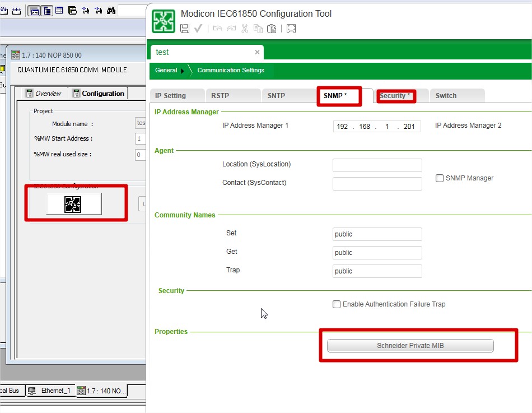Viewport: 532px width, 413px height.
Task: Click the QUANTUM IEC 61850 COMM. MODULE text
Action: pyautogui.click(x=72, y=70)
